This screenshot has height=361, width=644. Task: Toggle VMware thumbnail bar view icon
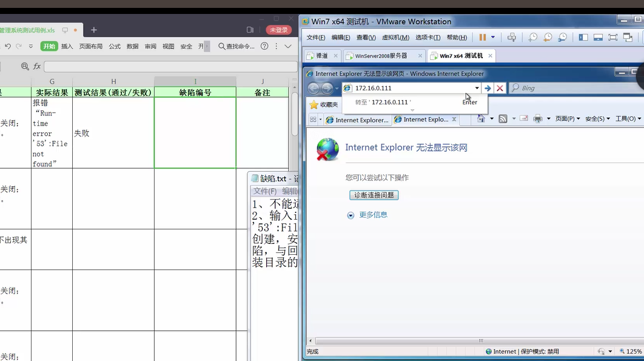pos(598,38)
